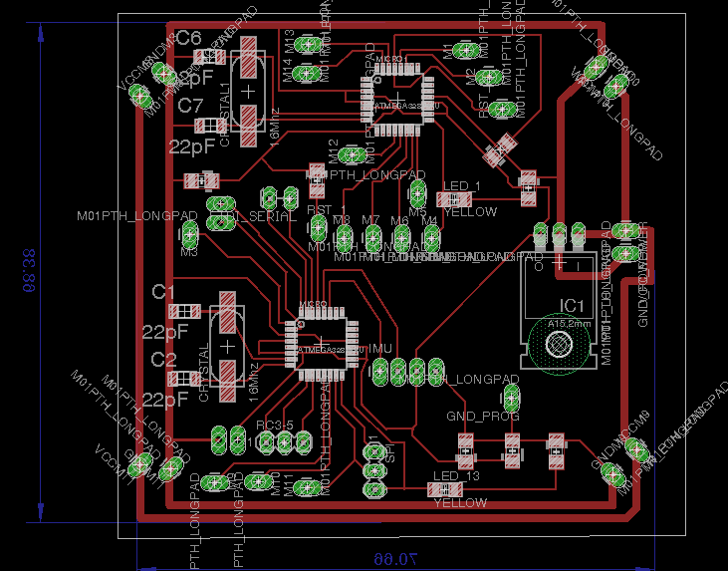Click the M8 long pad
This screenshot has height=571, width=728.
tap(344, 238)
